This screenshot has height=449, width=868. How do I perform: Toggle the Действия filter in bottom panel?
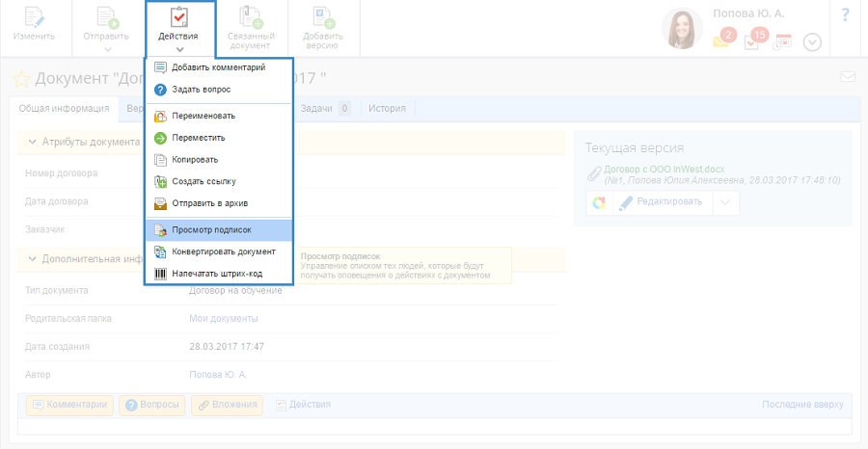point(304,405)
